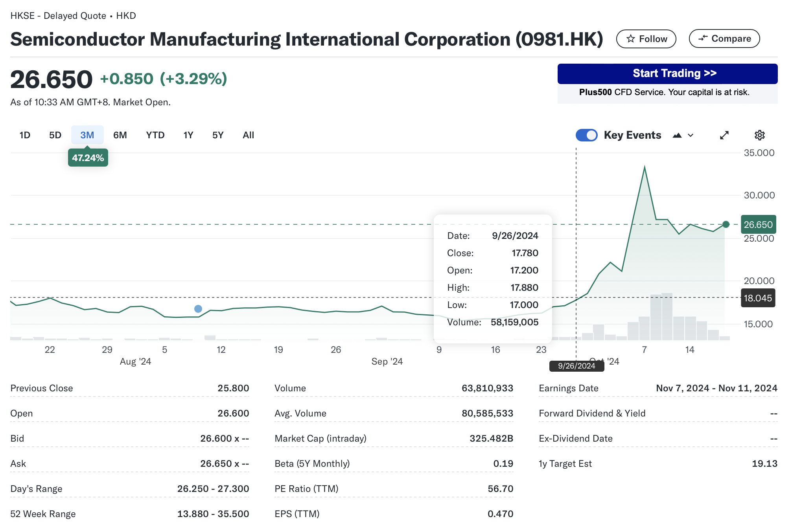Select the 5Y time range
792x532 pixels.
click(217, 135)
